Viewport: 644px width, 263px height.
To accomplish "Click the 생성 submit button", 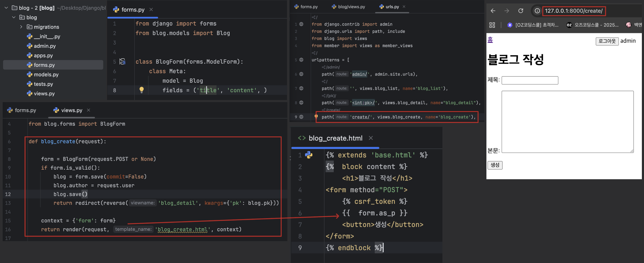I will point(495,165).
